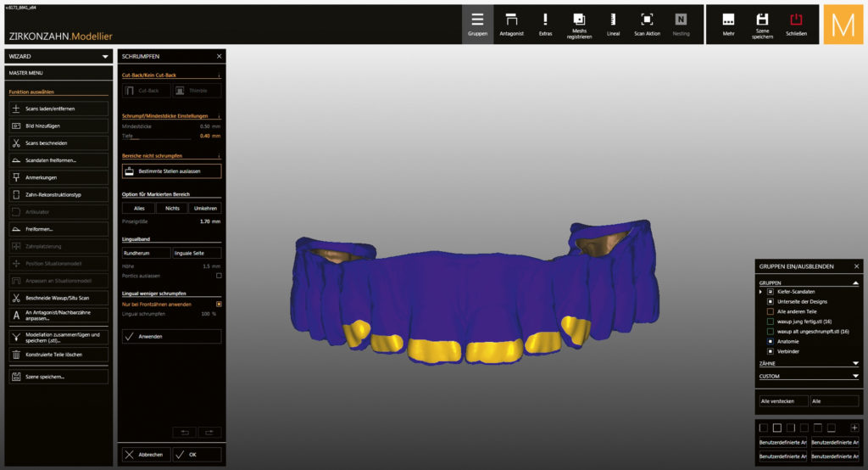The image size is (868, 470).
Task: Select Bild hinzufügen in wizard
Action: (x=58, y=126)
